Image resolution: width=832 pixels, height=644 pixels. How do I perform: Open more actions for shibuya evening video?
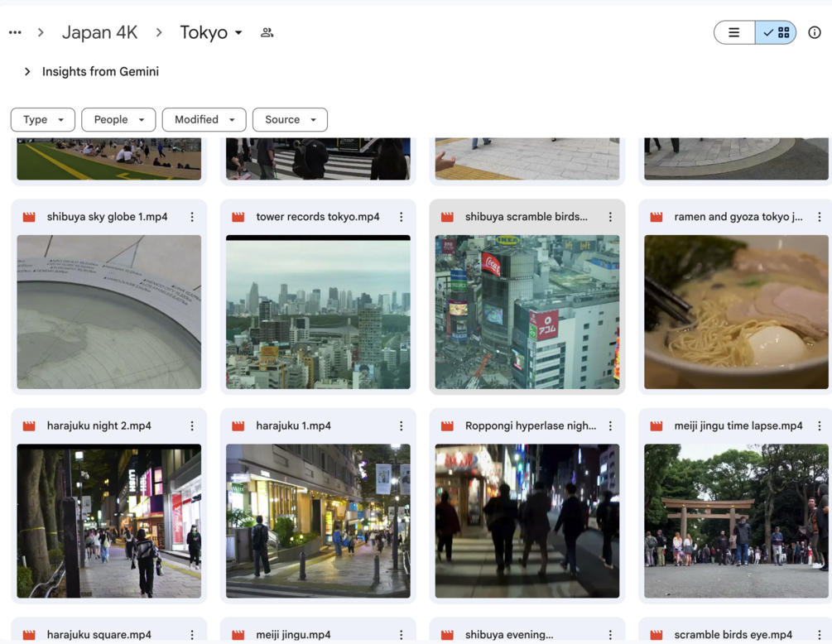(610, 635)
